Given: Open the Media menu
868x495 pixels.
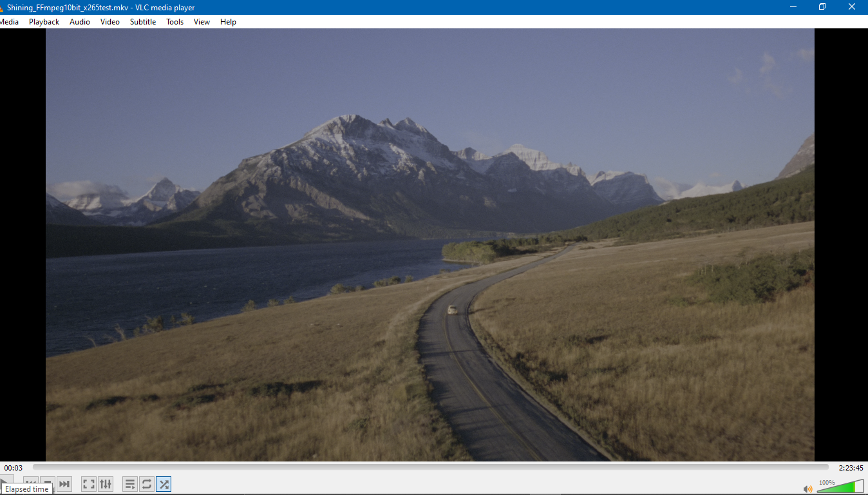Looking at the screenshot, I should [x=9, y=22].
